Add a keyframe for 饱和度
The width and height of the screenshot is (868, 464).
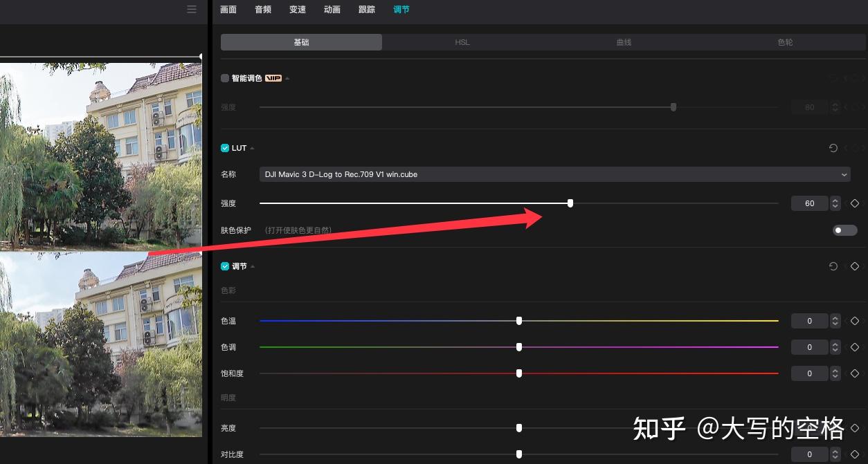pyautogui.click(x=855, y=373)
